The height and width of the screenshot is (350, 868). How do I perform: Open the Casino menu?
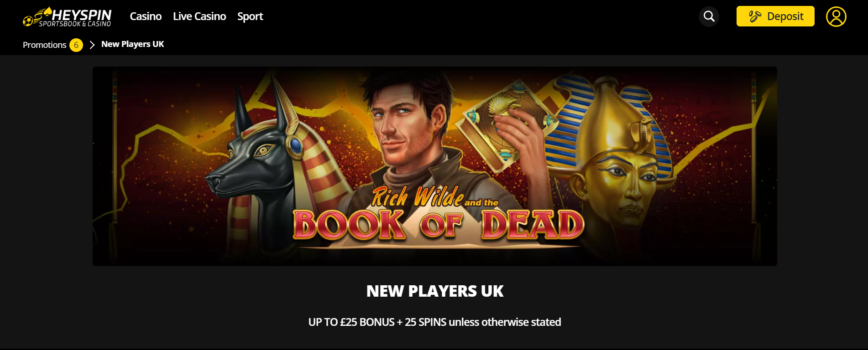146,16
